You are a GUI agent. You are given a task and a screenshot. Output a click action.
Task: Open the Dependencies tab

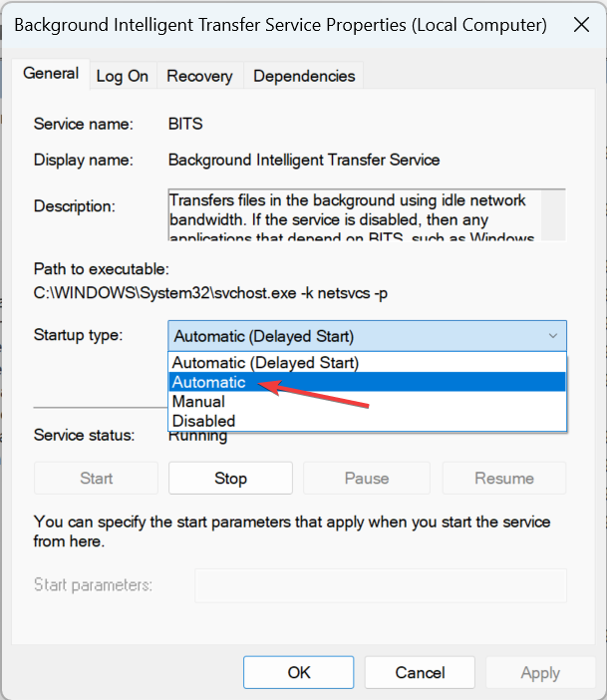pyautogui.click(x=304, y=76)
